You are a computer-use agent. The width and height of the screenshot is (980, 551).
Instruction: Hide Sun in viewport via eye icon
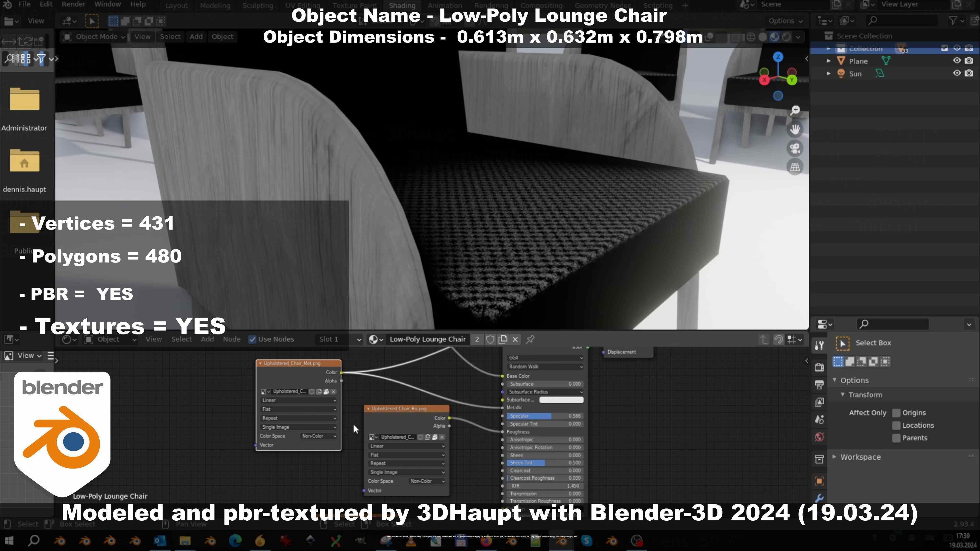point(957,73)
